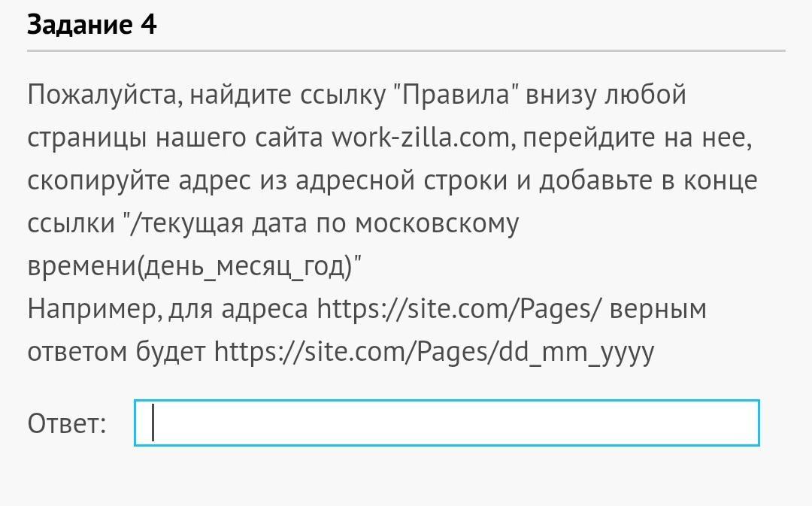Viewport: 812px width, 506px height.
Task: Click the answer input field
Action: pyautogui.click(x=447, y=423)
